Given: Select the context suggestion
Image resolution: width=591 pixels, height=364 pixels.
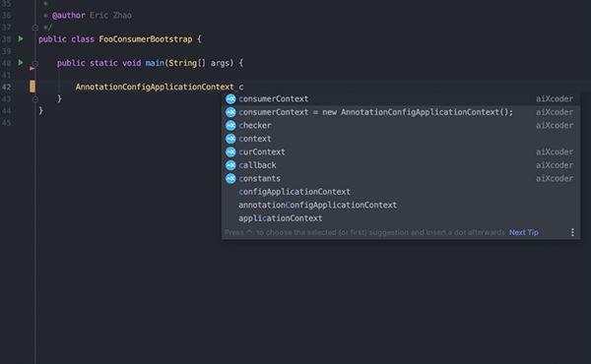Looking at the screenshot, I should (x=401, y=139).
